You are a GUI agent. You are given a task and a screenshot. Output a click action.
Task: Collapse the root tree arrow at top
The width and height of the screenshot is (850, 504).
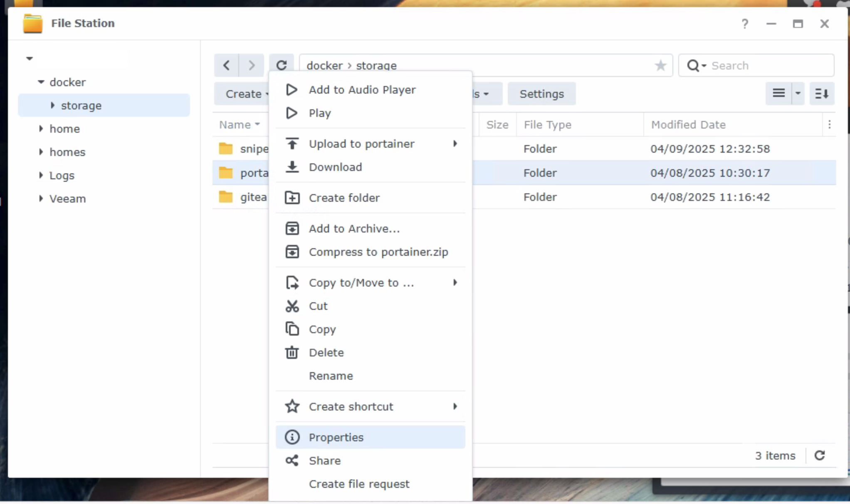(29, 58)
